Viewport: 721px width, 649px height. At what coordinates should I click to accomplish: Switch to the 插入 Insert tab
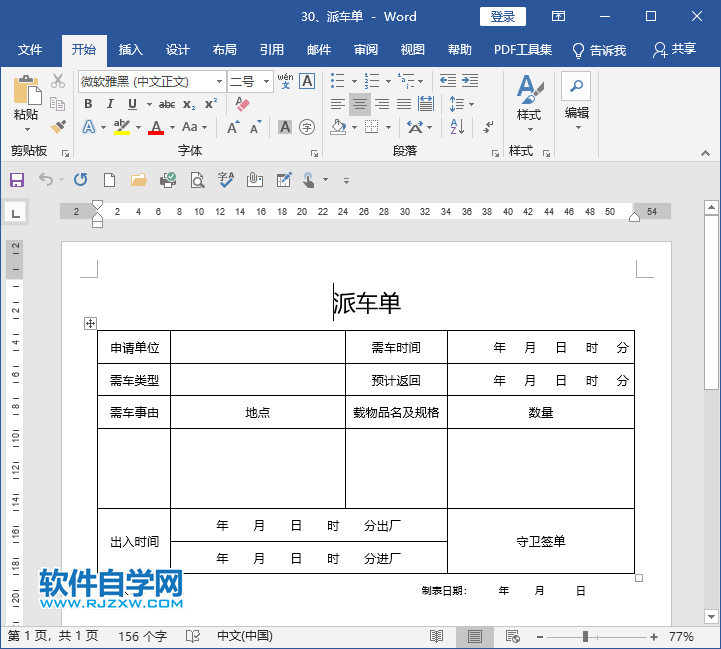click(131, 50)
